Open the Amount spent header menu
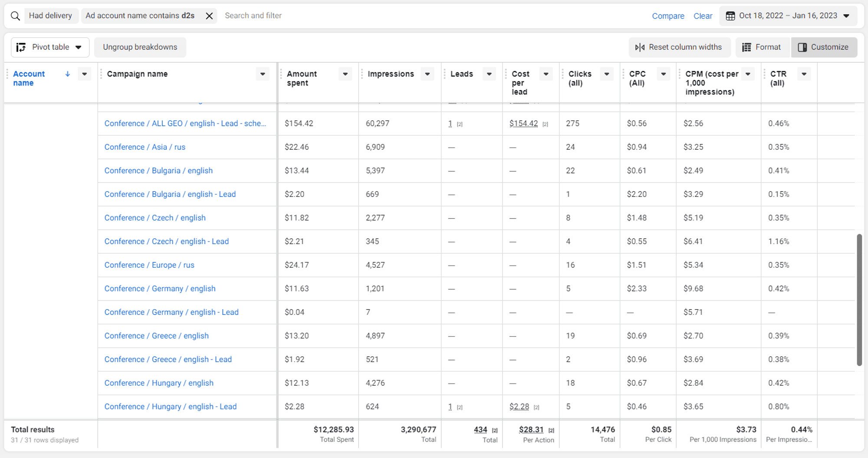The image size is (868, 458). tap(345, 74)
